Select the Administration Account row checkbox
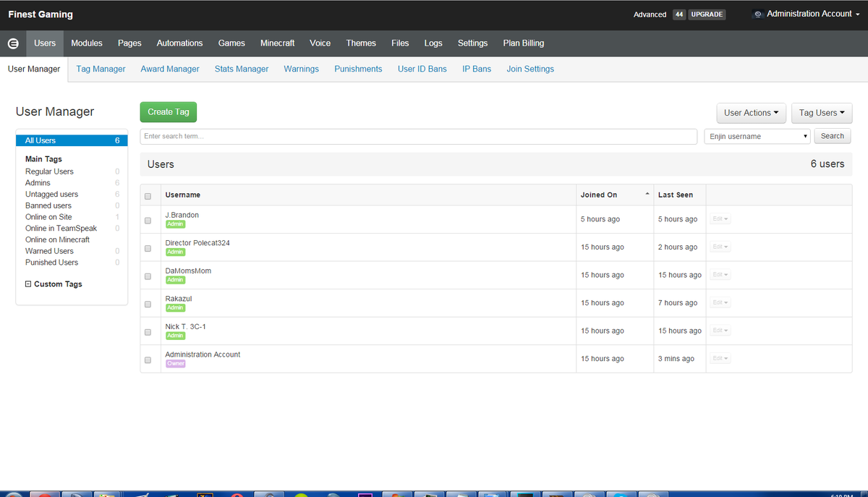Screen dimensions: 868x497 148,360
